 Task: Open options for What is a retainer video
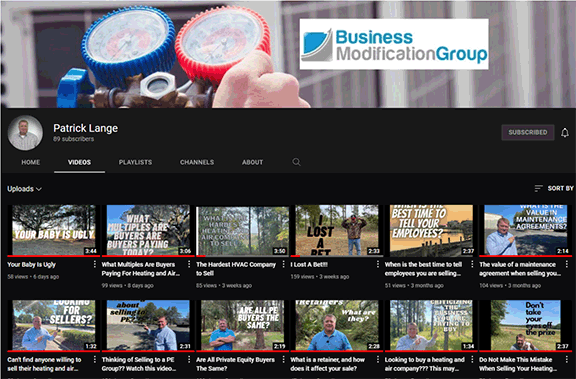tap(378, 359)
